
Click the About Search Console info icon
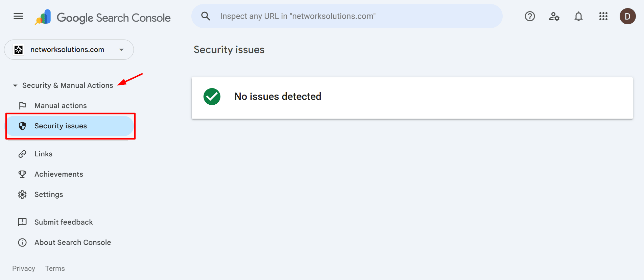pos(22,242)
